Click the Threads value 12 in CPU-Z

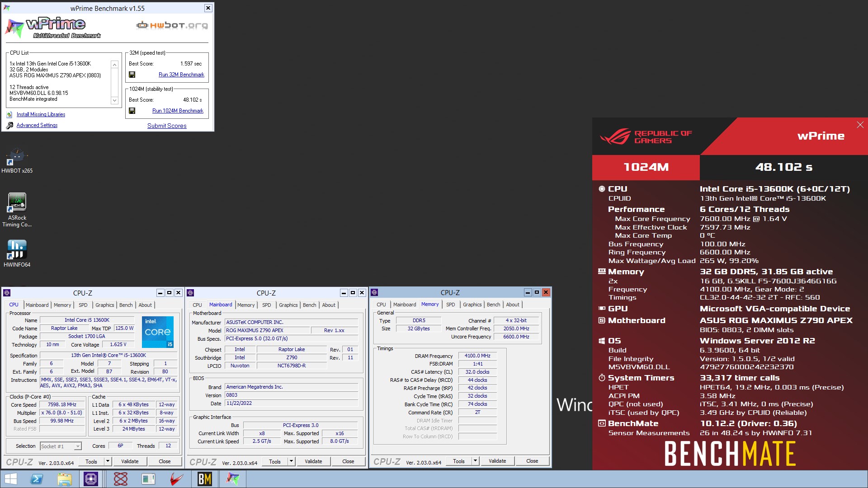168,446
